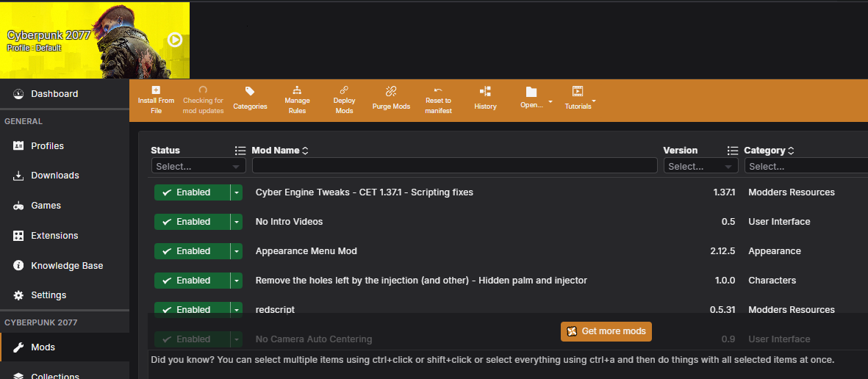
Task: Select the No Intro Videos mod name
Action: (x=289, y=222)
